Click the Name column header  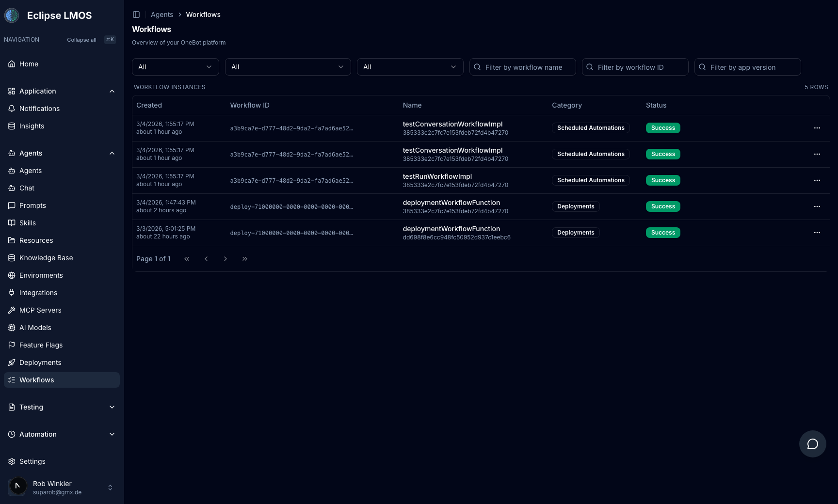pos(412,105)
